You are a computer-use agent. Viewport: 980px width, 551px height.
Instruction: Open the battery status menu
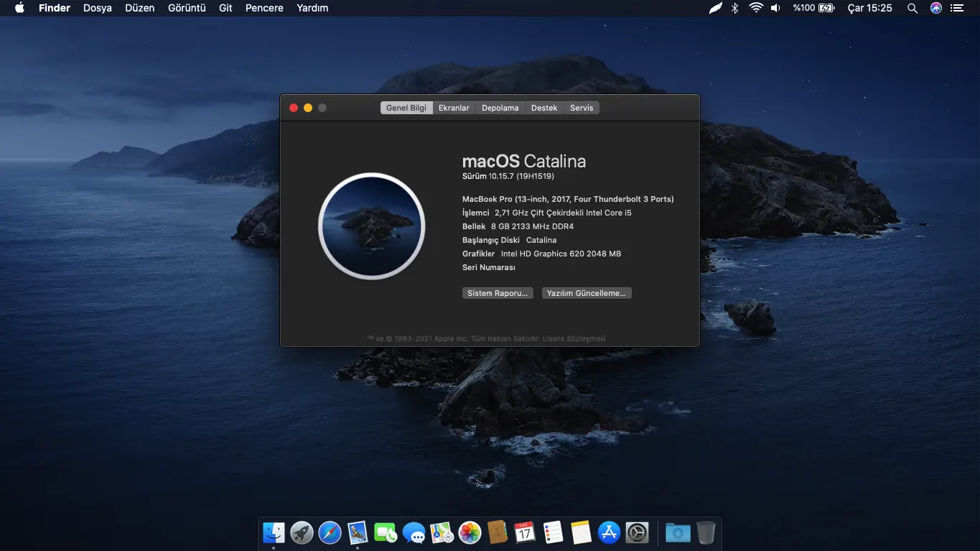click(813, 8)
